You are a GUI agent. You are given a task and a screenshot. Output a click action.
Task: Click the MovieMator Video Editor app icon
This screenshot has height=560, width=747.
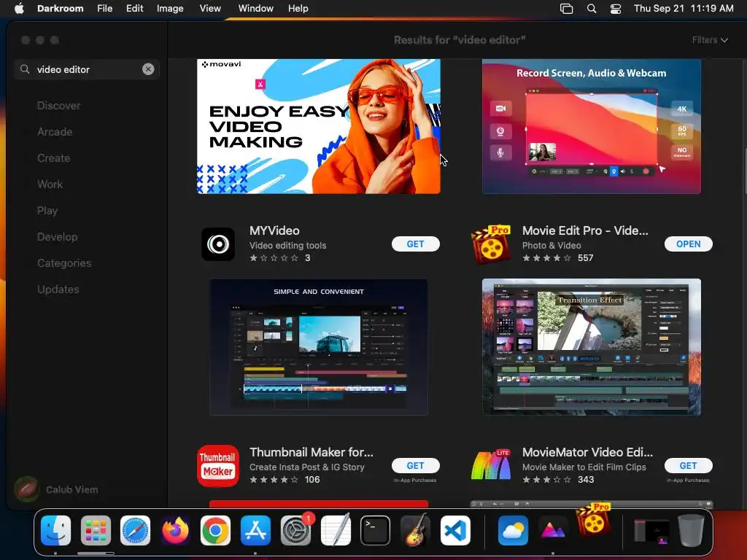[491, 466]
